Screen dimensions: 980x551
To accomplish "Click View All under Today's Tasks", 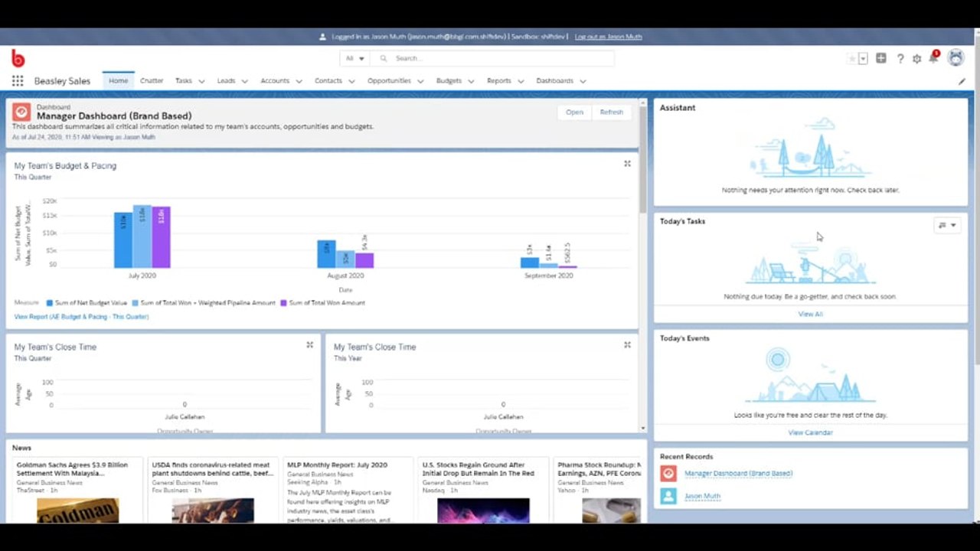I will pos(810,315).
